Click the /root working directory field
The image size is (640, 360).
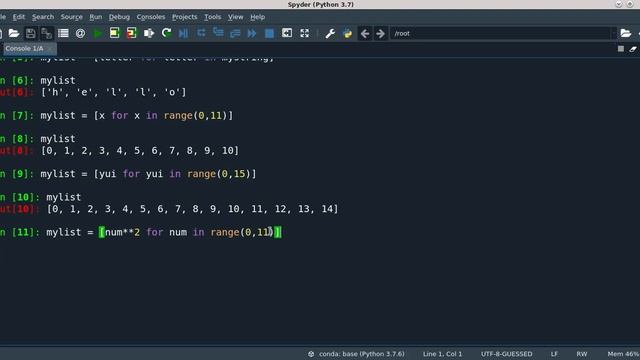[500, 33]
